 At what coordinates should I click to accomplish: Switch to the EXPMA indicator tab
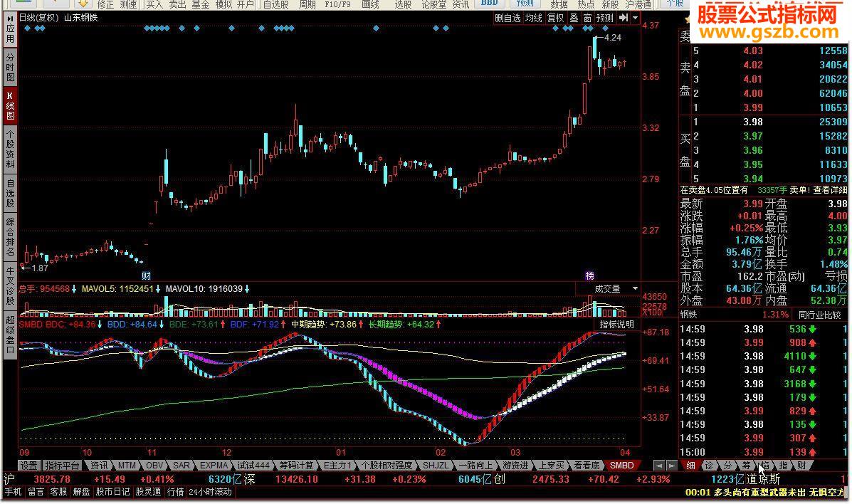[x=214, y=466]
